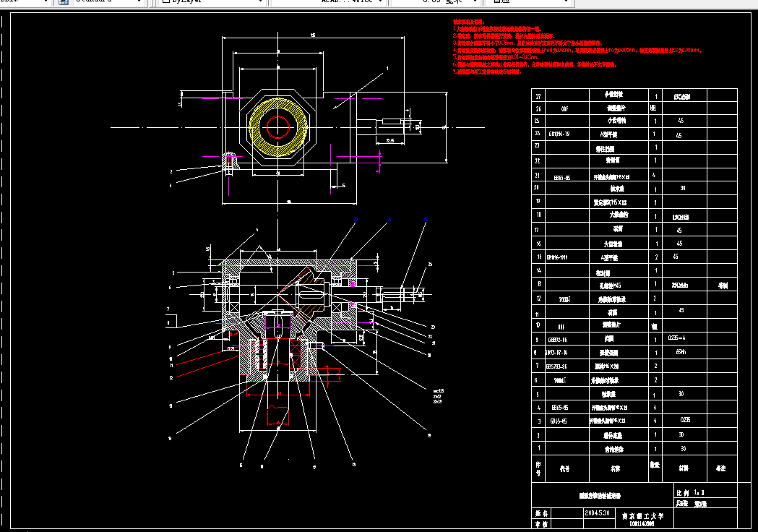Click the row number 22 cell in the parts list
Screen dimensions: 758x532
pos(538,160)
